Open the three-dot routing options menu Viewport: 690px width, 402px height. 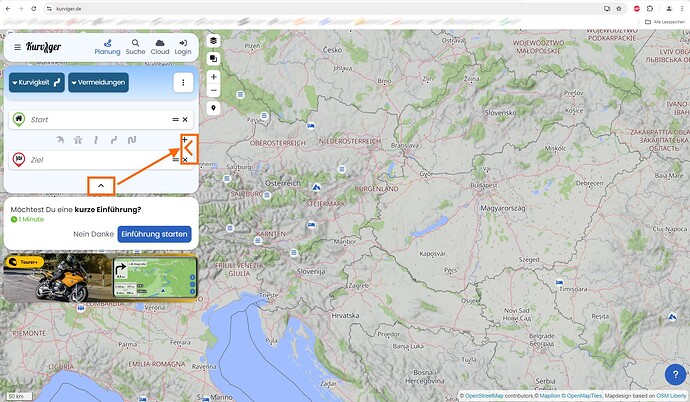(183, 82)
